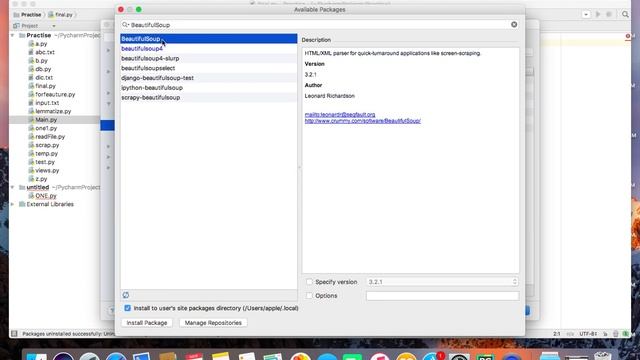Open the run configuration dropdown in PyCharm toolbar
The image size is (640, 360).
[586, 14]
